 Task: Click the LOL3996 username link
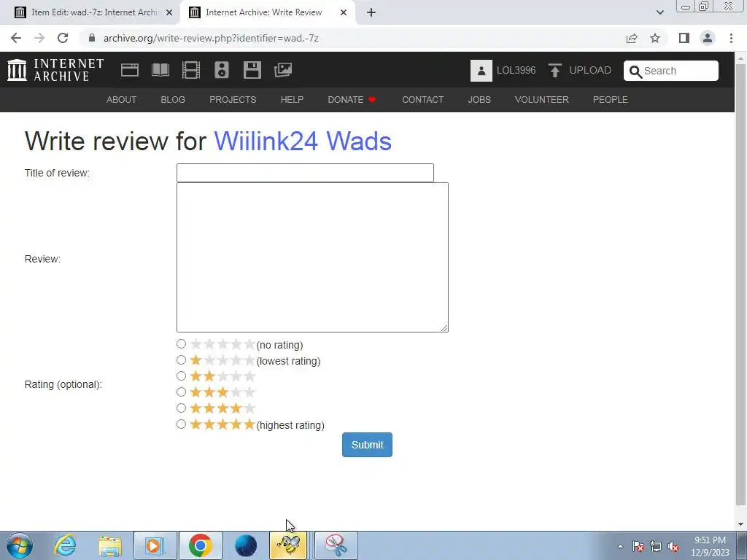click(516, 71)
